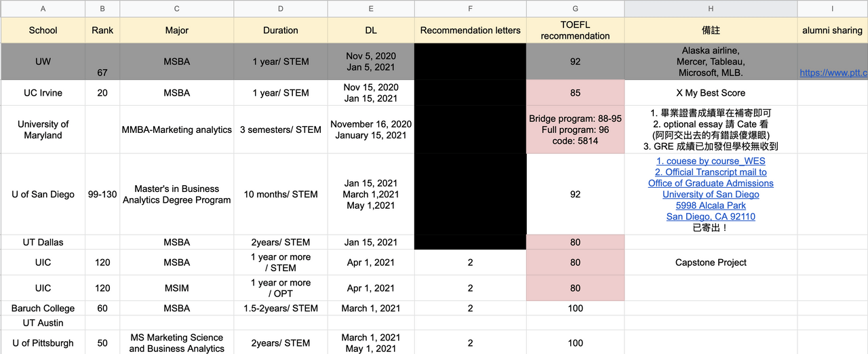The width and height of the screenshot is (868, 354).
Task: Open the 'couese by course_WES' link
Action: [710, 161]
